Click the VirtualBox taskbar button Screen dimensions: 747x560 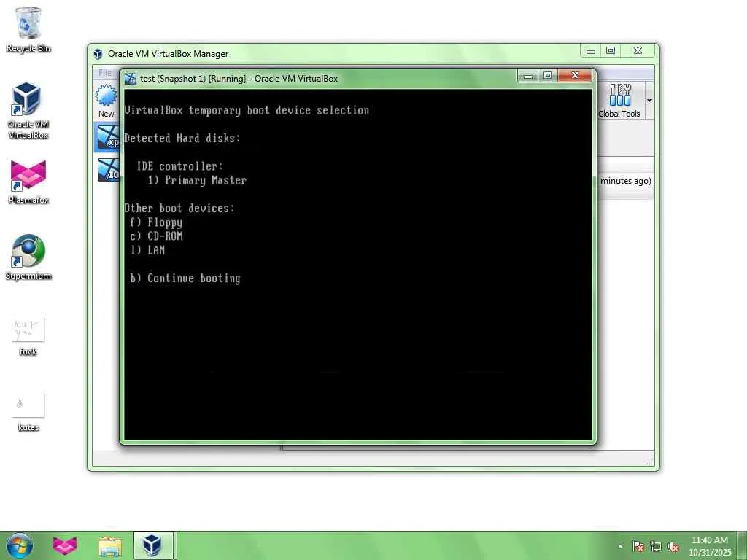[x=153, y=545]
